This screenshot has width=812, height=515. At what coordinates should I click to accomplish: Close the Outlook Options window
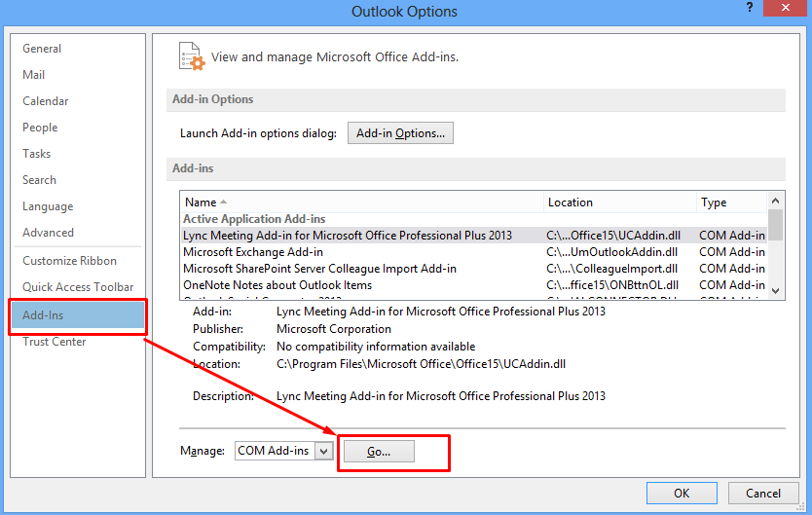tap(786, 8)
